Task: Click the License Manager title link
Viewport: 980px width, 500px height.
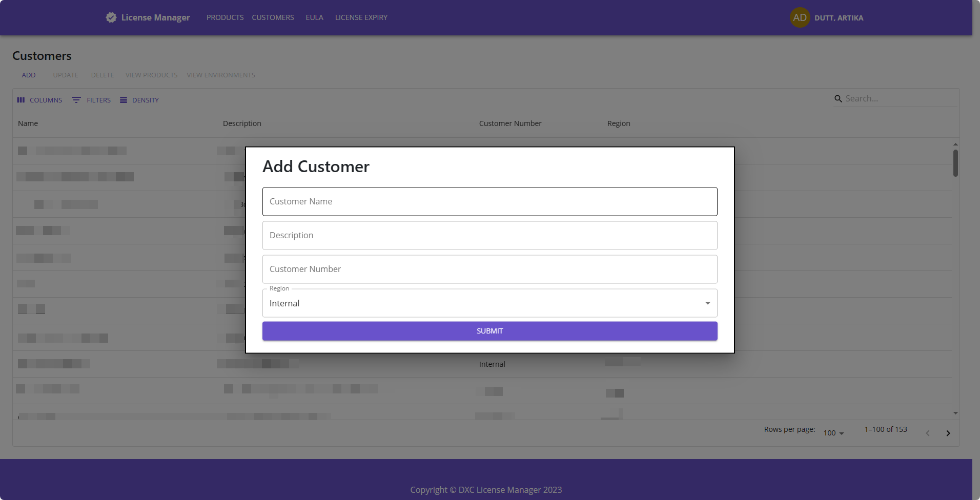Action: point(155,17)
